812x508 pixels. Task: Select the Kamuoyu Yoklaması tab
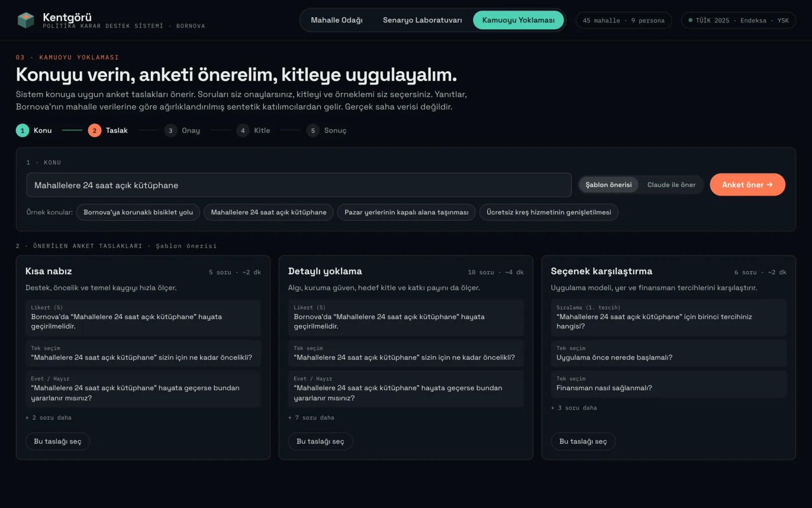[x=518, y=20]
